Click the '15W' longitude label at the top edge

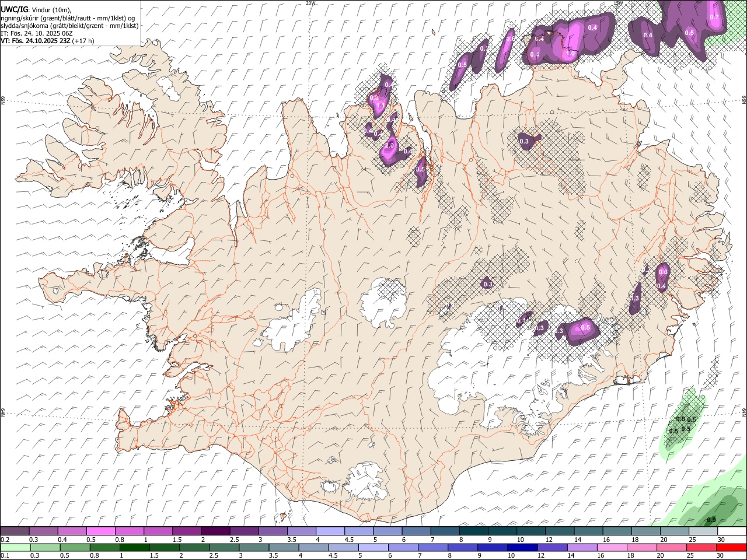pyautogui.click(x=618, y=3)
